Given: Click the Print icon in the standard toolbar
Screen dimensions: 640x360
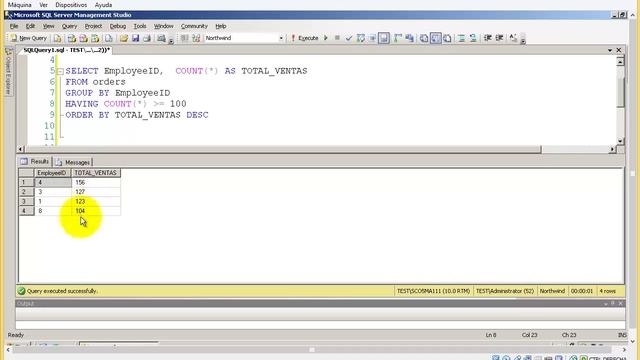Looking at the screenshot, I should click(x=147, y=38).
